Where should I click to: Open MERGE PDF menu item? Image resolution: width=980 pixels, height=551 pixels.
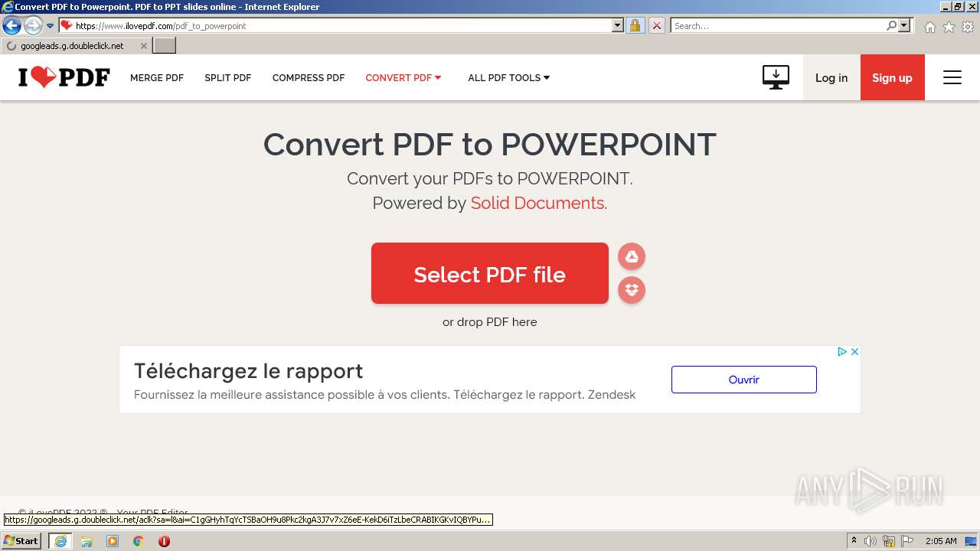tap(157, 77)
